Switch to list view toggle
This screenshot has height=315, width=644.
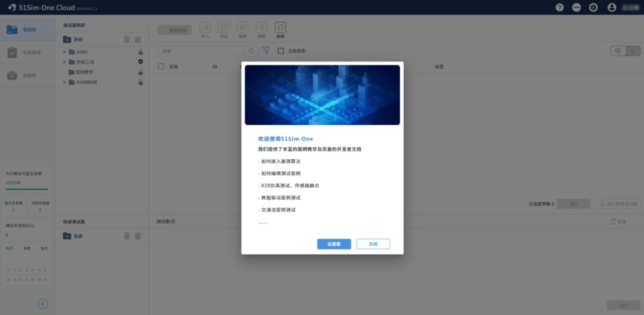[x=633, y=51]
